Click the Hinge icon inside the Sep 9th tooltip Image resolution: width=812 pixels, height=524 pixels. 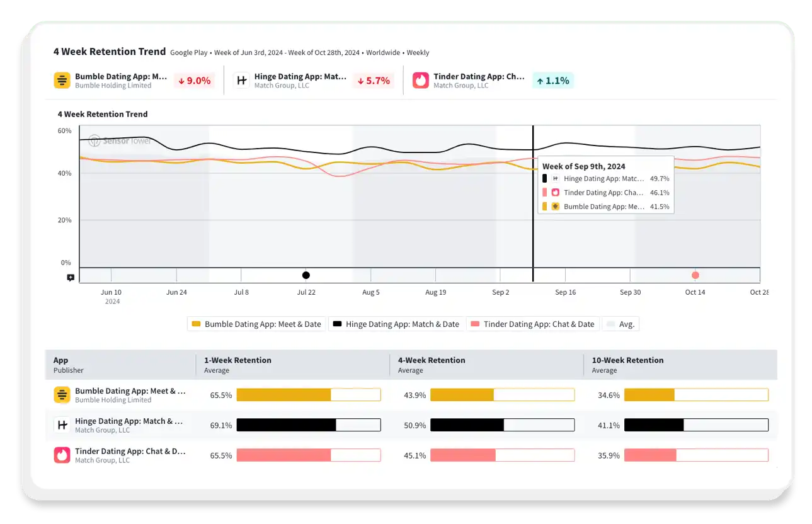(554, 178)
